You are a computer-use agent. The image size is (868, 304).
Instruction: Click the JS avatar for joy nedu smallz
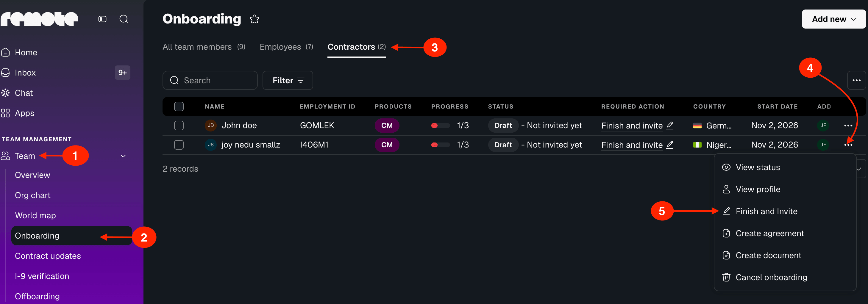click(x=210, y=145)
